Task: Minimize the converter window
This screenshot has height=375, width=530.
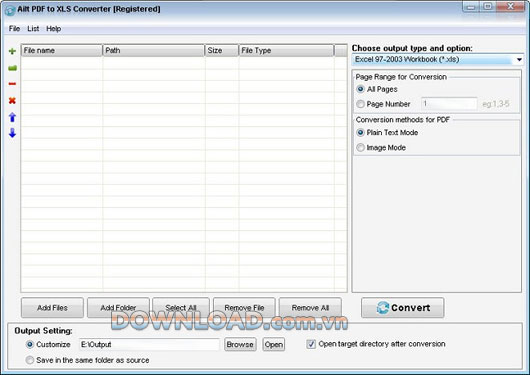Action: point(471,7)
